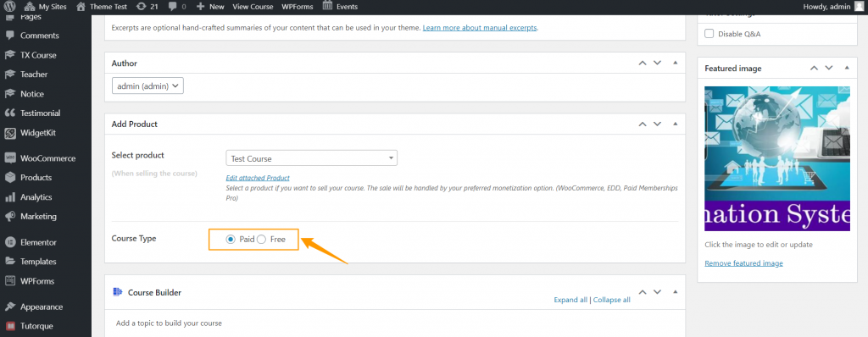Select the Paid course type radio
868x337 pixels.
pos(231,240)
